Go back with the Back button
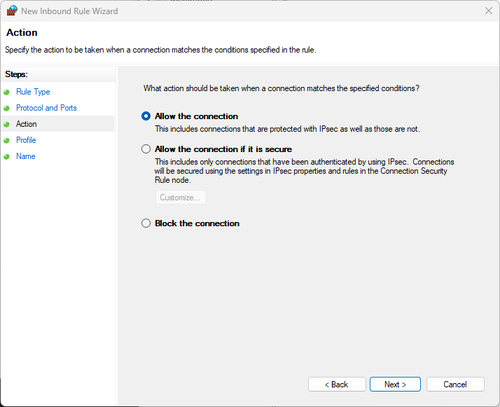The width and height of the screenshot is (500, 407). 337,384
